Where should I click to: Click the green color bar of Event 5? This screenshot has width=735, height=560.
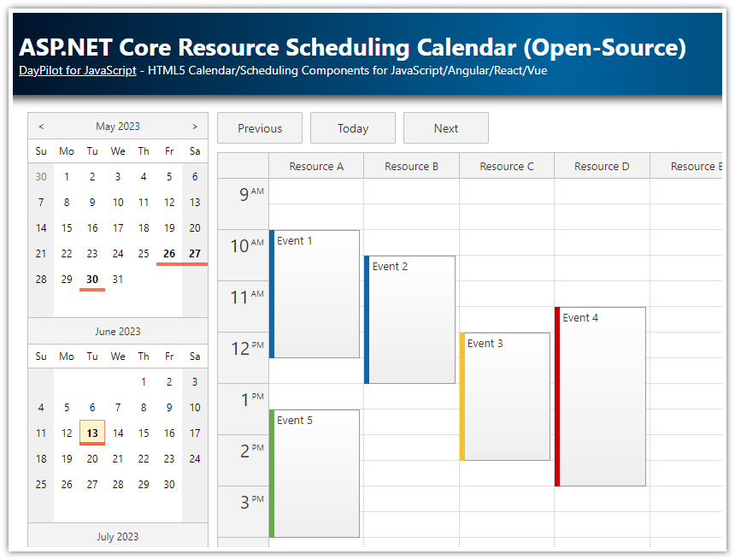click(272, 474)
